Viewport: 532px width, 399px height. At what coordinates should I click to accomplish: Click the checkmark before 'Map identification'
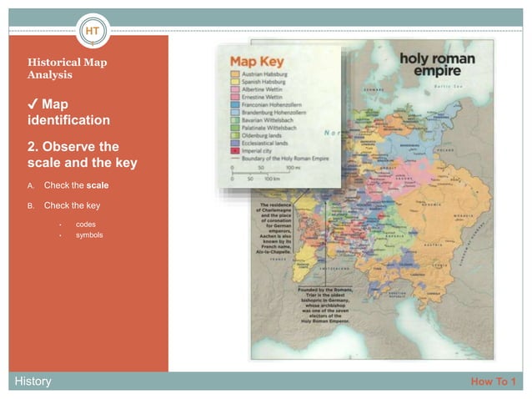click(33, 104)
